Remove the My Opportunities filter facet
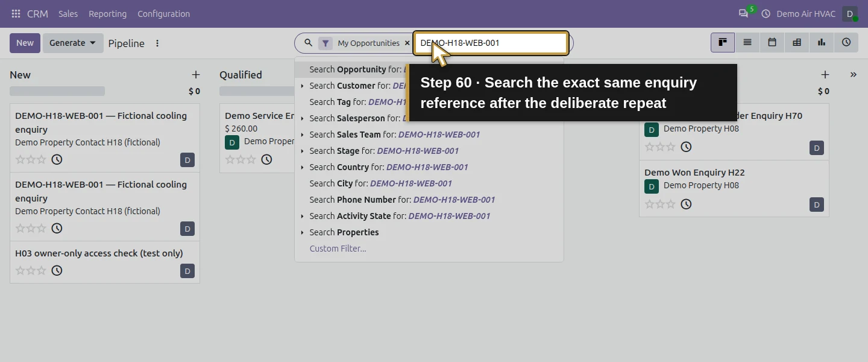The image size is (868, 362). [407, 43]
